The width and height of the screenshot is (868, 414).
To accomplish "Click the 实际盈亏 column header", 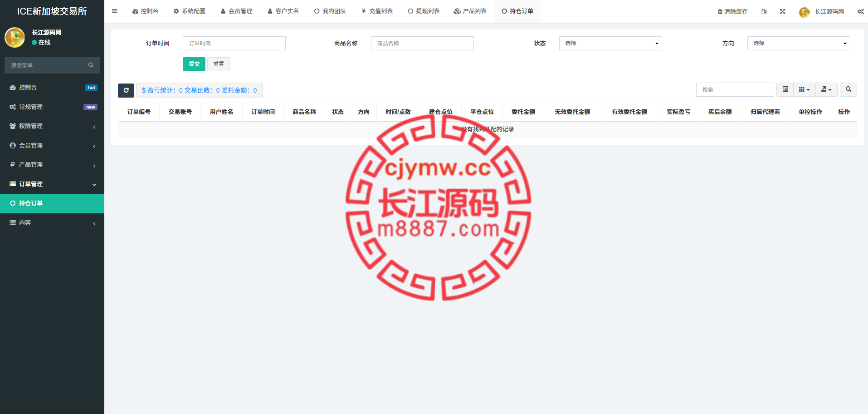I will pyautogui.click(x=678, y=112).
